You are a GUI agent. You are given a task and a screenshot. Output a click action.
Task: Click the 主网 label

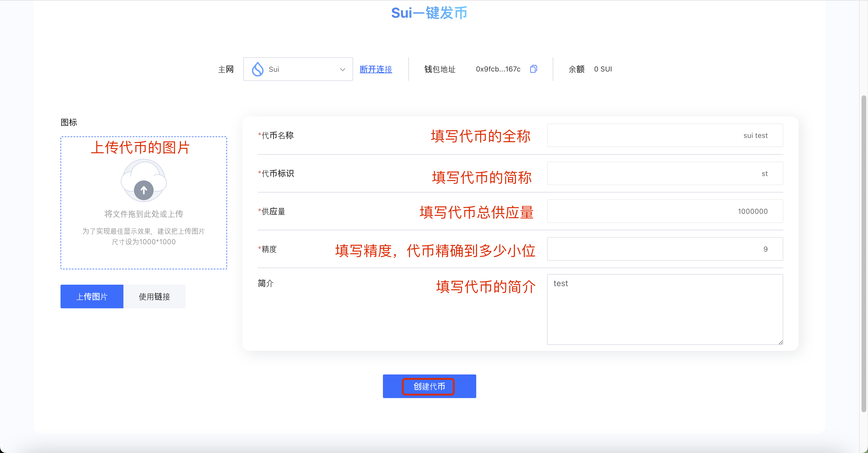click(226, 69)
